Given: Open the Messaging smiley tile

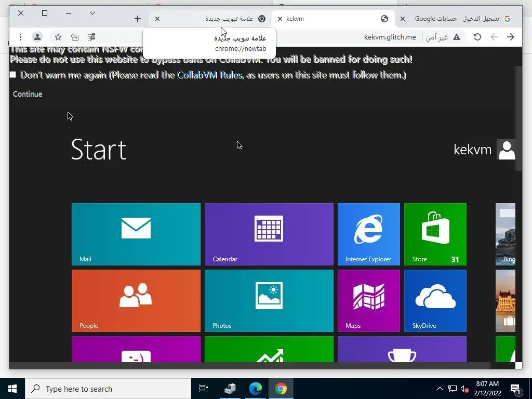Looking at the screenshot, I should pyautogui.click(x=136, y=349).
